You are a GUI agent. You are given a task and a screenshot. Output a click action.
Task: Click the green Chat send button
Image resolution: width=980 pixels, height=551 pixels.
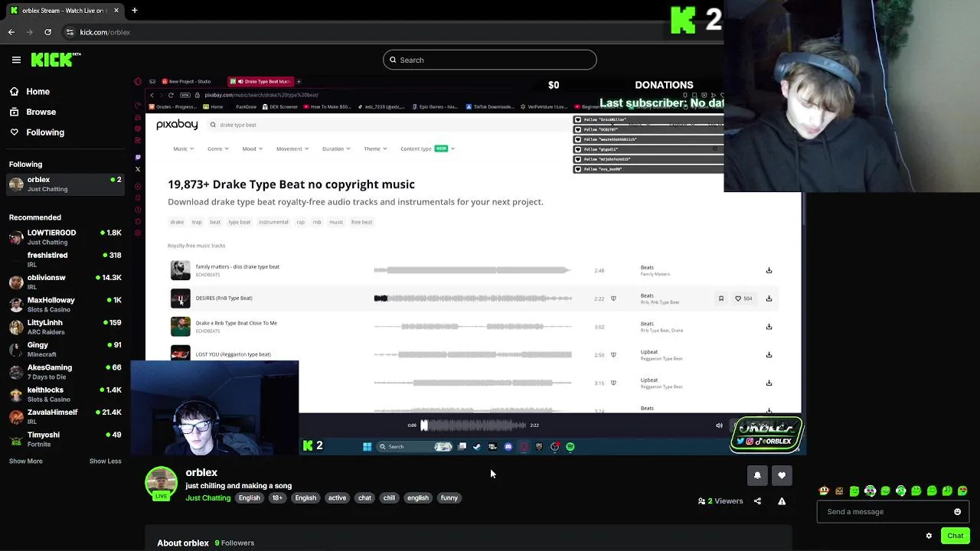pyautogui.click(x=955, y=536)
